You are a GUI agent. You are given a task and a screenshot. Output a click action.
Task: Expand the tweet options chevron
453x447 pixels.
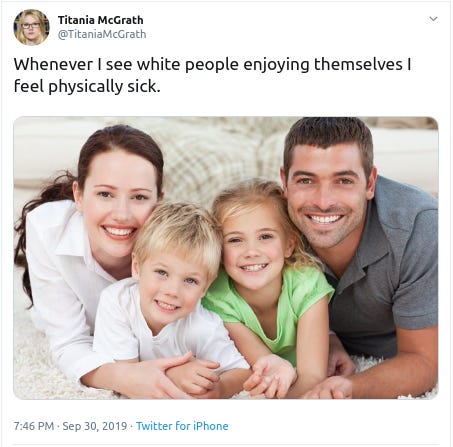433,19
